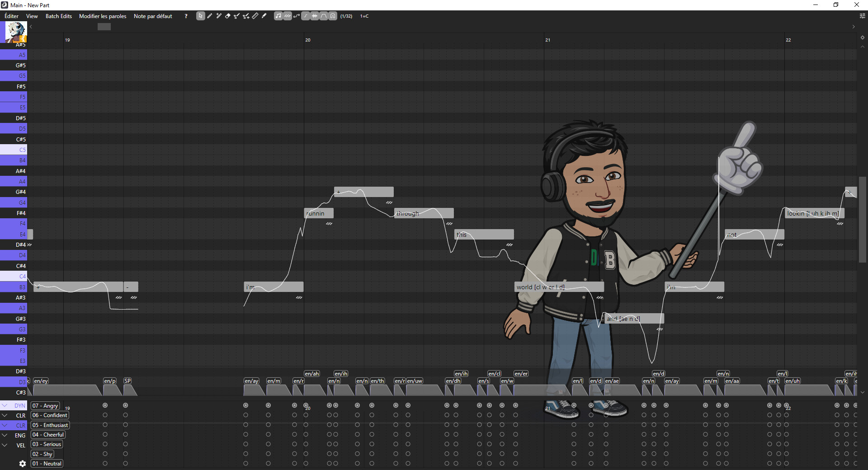868x470 pixels.
Task: Toggle the magnet snap icon
Action: (x=333, y=16)
